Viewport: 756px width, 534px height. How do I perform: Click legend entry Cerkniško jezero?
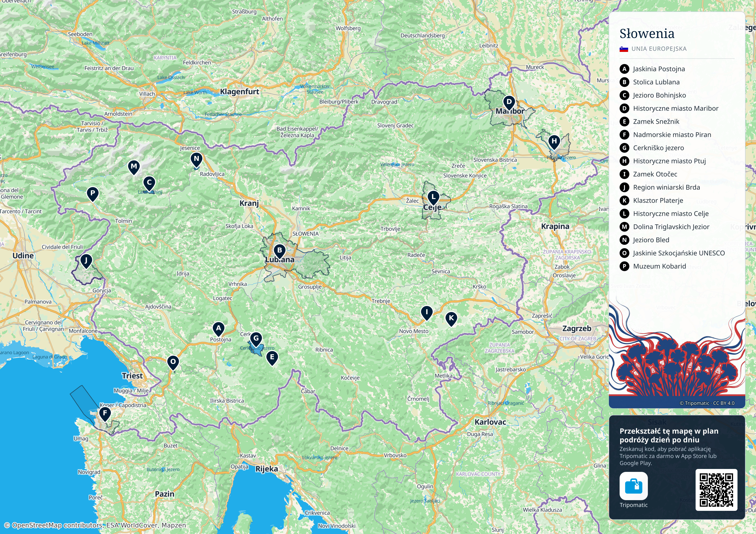(652, 148)
